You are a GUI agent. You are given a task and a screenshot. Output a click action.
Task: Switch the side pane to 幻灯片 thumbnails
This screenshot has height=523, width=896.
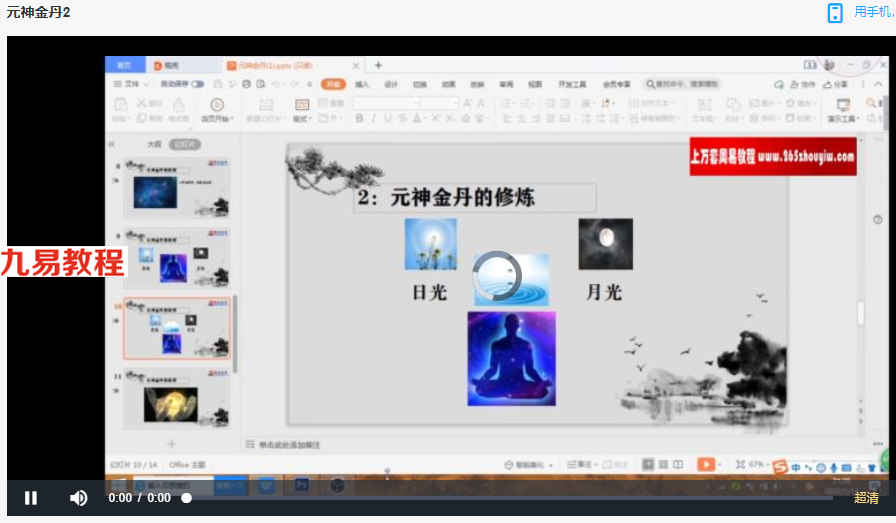tap(185, 144)
